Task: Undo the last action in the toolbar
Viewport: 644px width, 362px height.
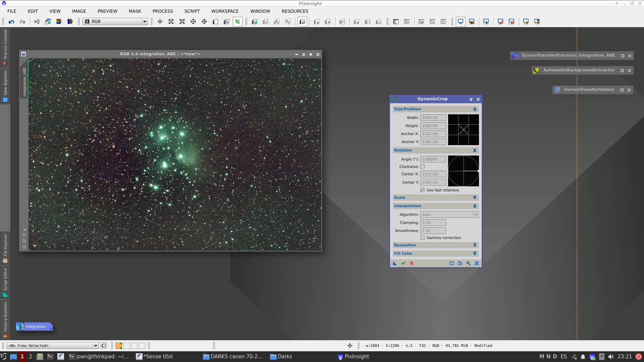Action: [x=11, y=21]
